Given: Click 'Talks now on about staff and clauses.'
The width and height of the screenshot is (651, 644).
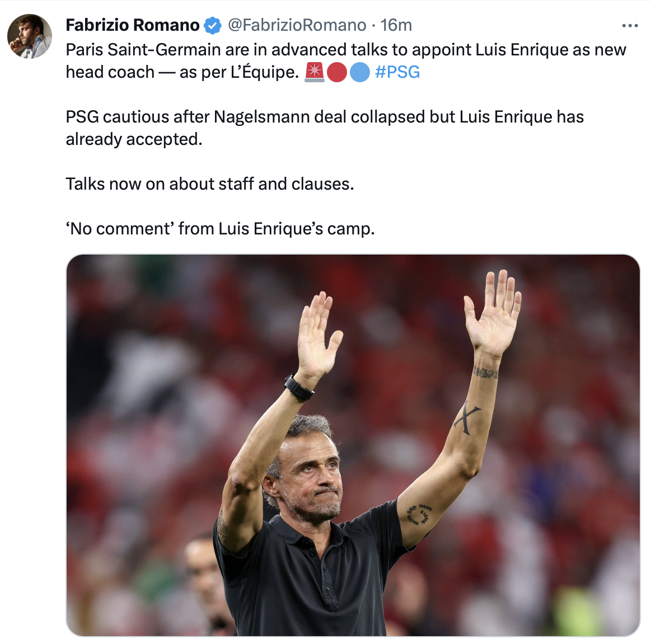Looking at the screenshot, I should 210,184.
